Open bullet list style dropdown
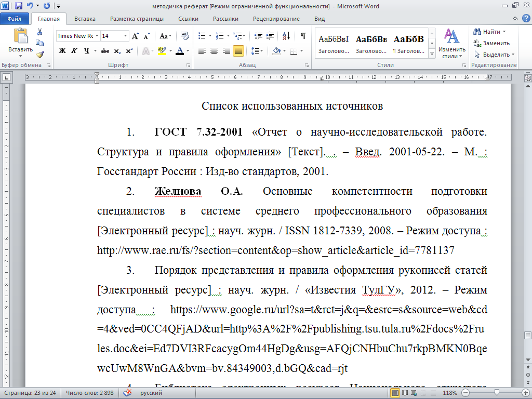The image size is (532, 399). tap(210, 36)
